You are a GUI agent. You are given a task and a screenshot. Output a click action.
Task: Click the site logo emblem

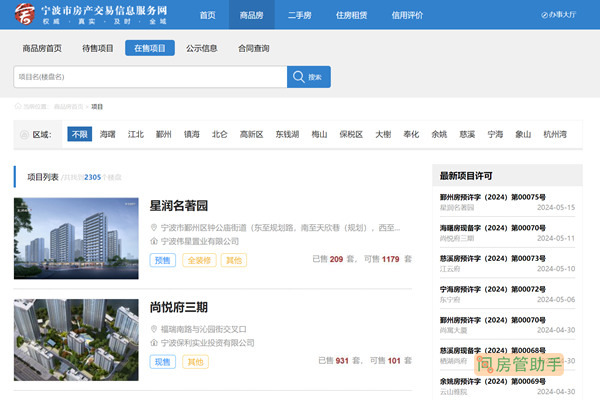point(24,14)
